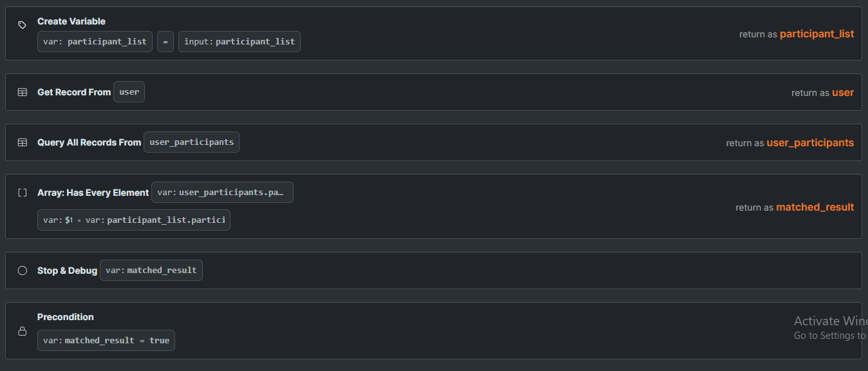This screenshot has height=371, width=868.
Task: Click the orange user return variable
Action: 842,93
